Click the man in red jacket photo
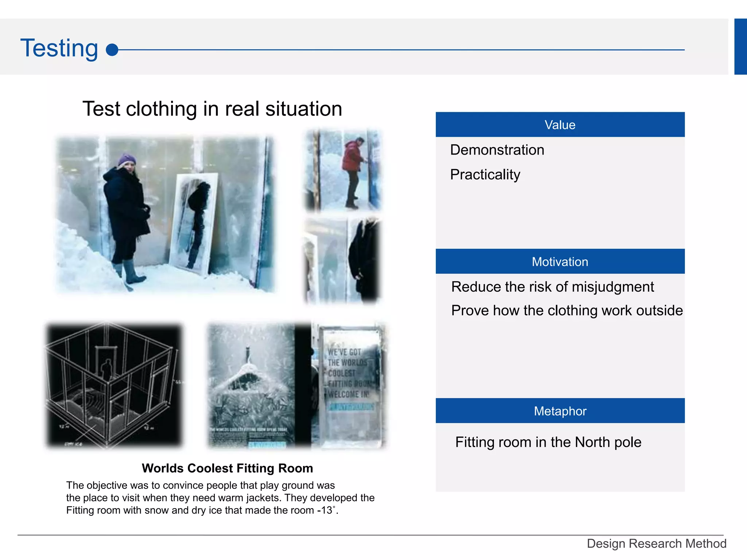 pyautogui.click(x=343, y=170)
